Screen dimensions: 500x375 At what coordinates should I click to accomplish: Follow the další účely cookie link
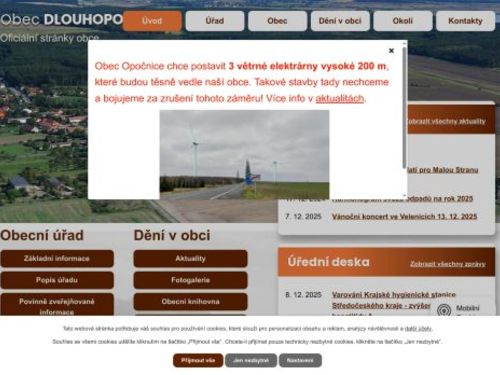(418, 329)
